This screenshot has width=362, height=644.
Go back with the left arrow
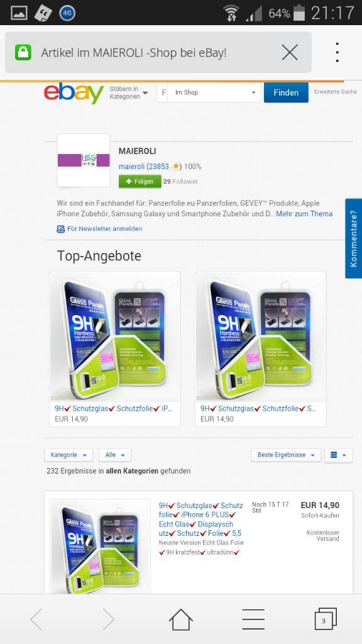coord(36,619)
